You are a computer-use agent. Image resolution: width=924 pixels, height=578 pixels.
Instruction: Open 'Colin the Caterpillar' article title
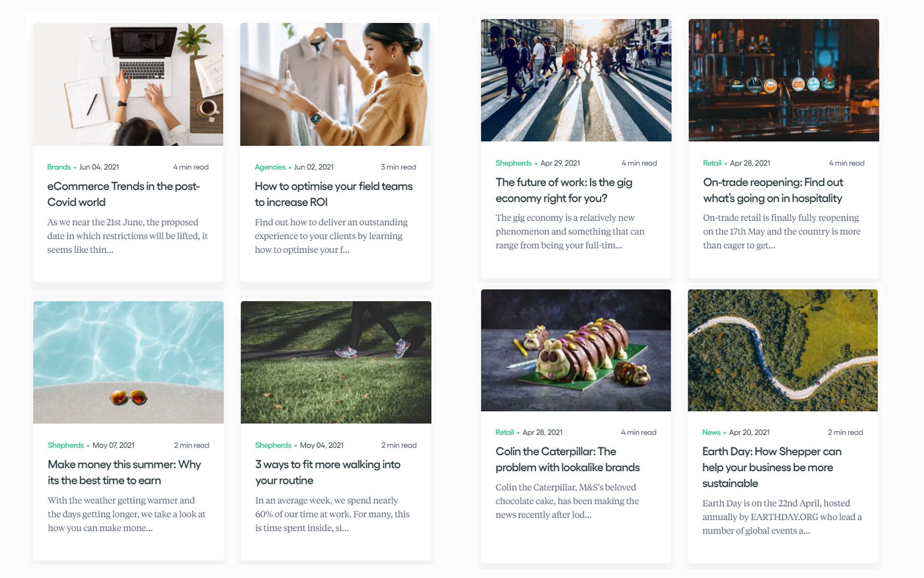click(x=567, y=460)
